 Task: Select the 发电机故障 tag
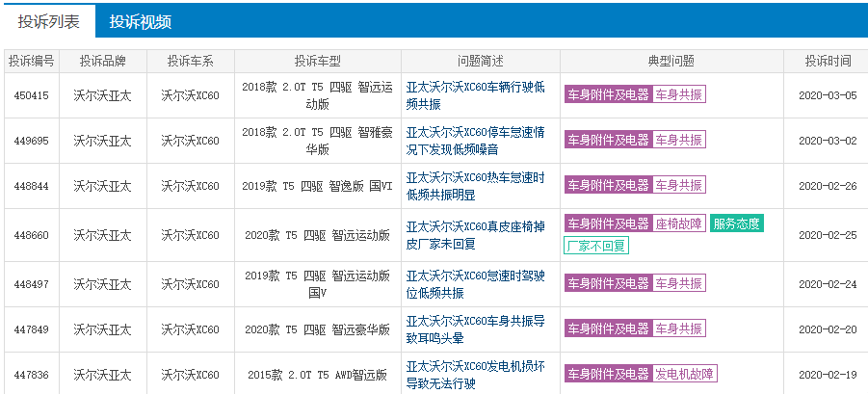click(x=684, y=373)
